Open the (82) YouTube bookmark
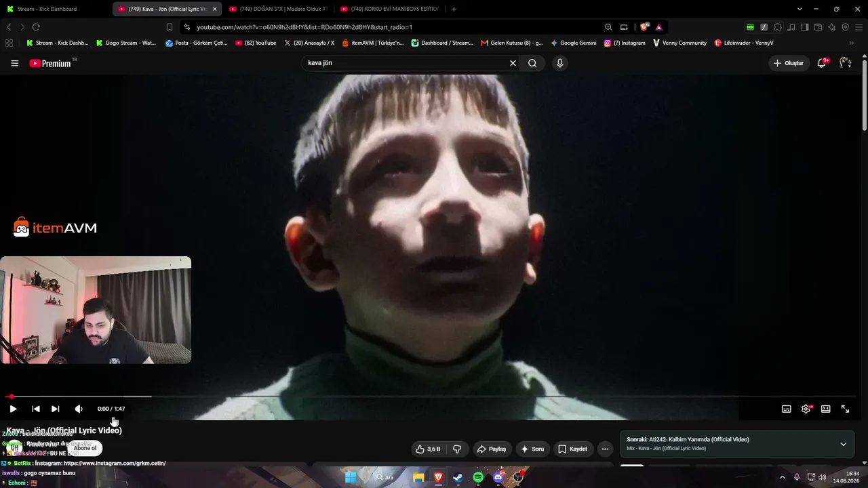The height and width of the screenshot is (488, 868). click(256, 43)
